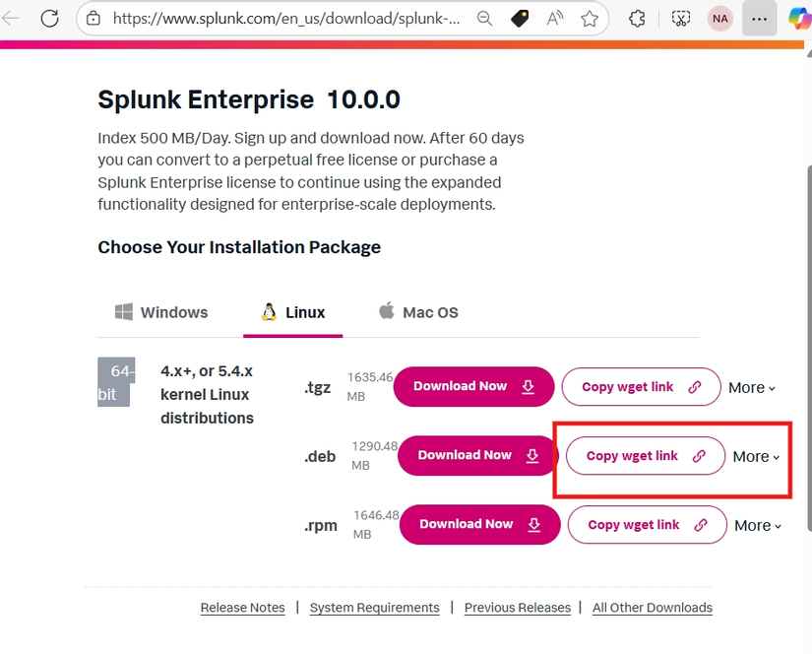Image resolution: width=812 pixels, height=654 pixels.
Task: Copy wget link for .rpm
Action: [648, 524]
